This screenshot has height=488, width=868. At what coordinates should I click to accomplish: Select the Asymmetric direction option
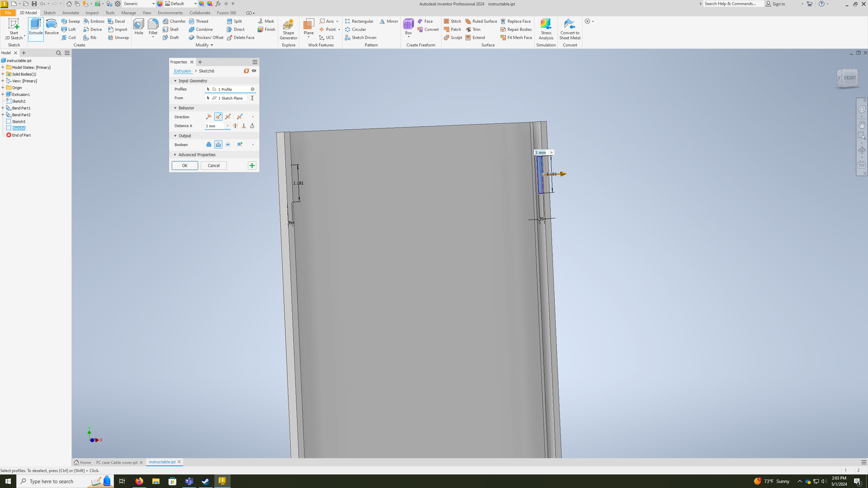coord(240,117)
